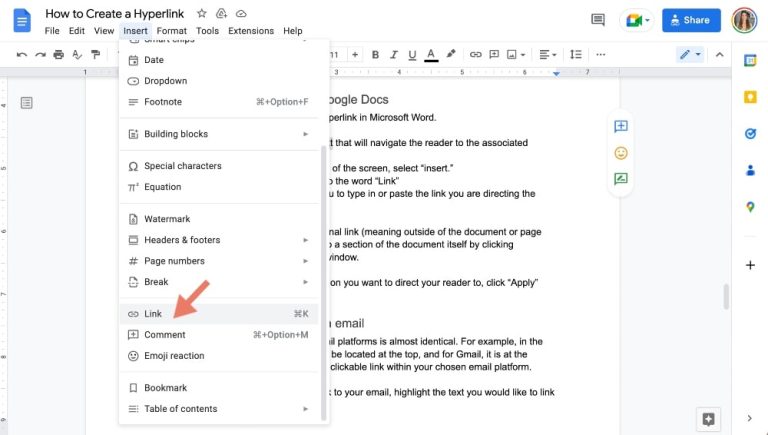The width and height of the screenshot is (768, 435).
Task: Open the Edit menu
Action: click(76, 31)
